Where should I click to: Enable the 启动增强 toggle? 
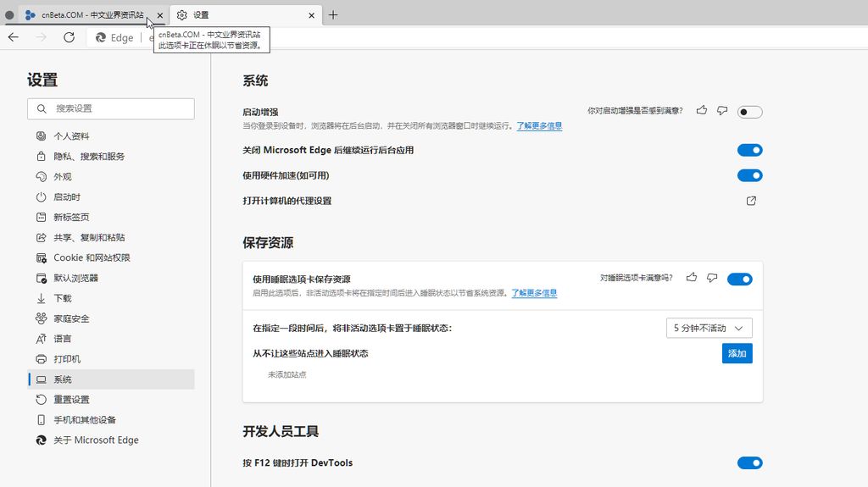pyautogui.click(x=749, y=112)
